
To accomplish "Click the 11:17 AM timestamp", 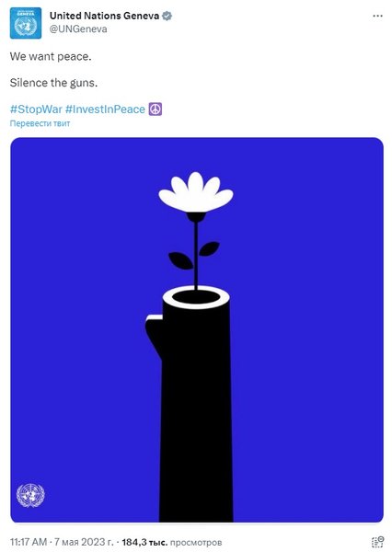I will tap(29, 542).
